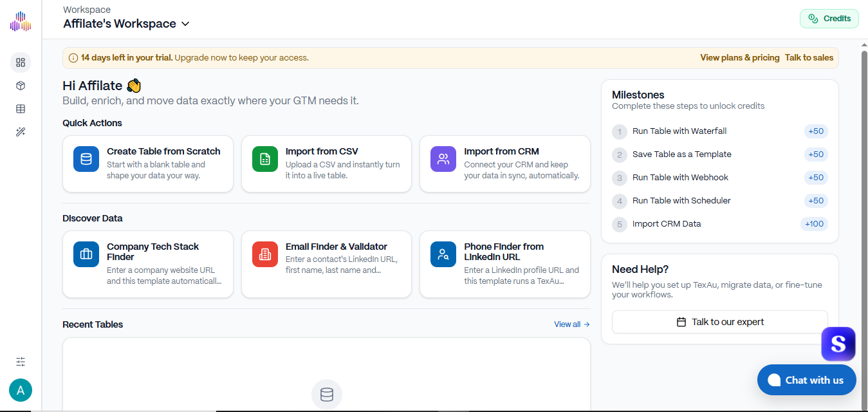Click the Recent Tables heading
The image size is (868, 412).
click(93, 324)
